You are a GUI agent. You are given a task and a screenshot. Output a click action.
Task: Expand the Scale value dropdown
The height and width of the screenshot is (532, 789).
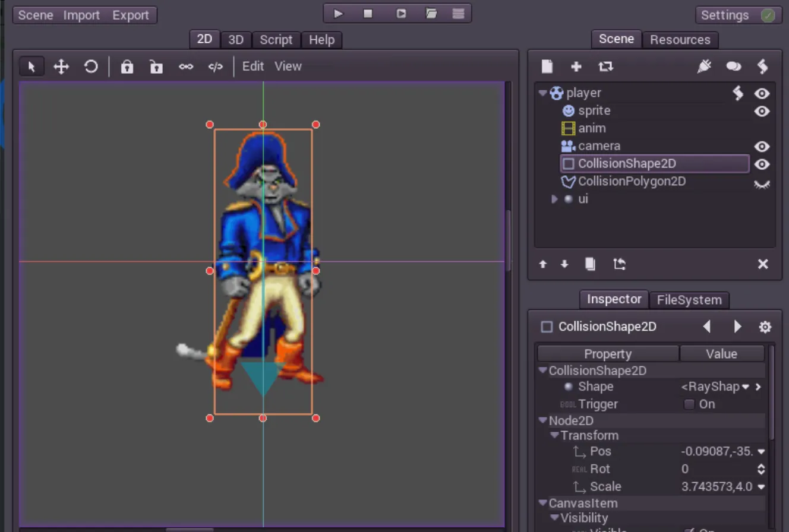click(x=761, y=487)
